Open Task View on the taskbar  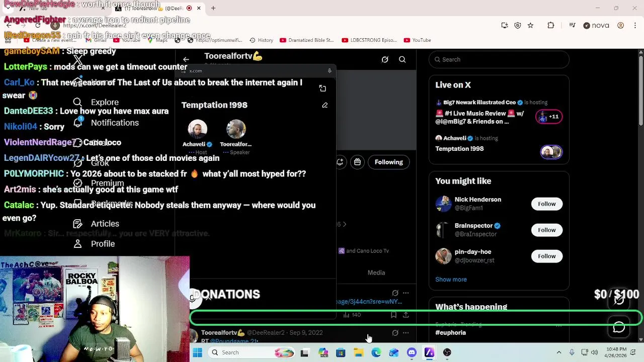click(304, 352)
